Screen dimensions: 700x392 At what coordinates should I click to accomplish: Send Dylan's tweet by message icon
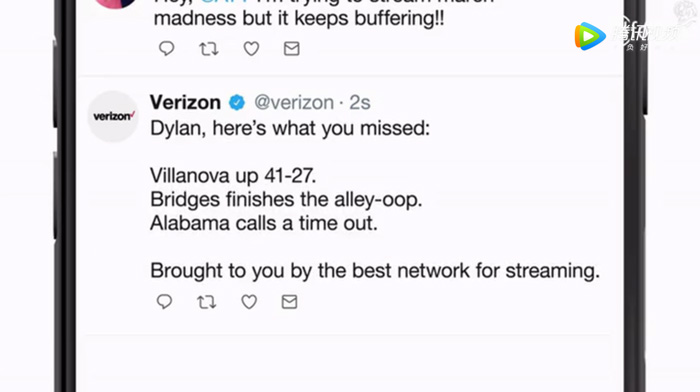(x=292, y=48)
